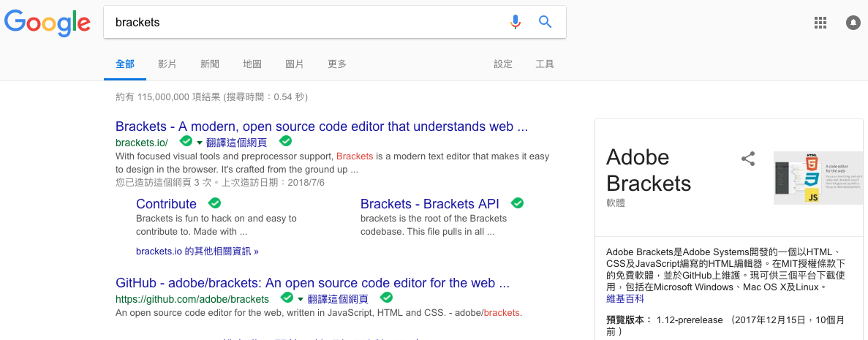Open the Google apps grid
868x340 pixels.
point(820,23)
